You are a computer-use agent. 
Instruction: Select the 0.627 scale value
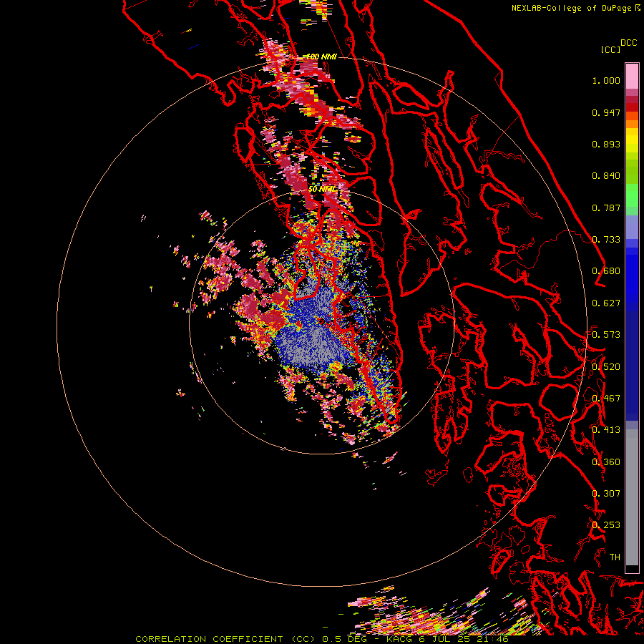(x=606, y=303)
